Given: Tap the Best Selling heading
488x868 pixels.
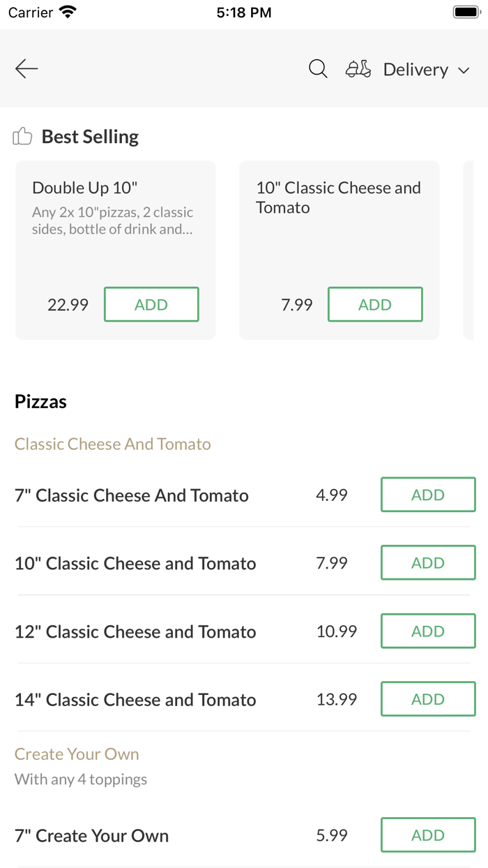Looking at the screenshot, I should (x=89, y=136).
